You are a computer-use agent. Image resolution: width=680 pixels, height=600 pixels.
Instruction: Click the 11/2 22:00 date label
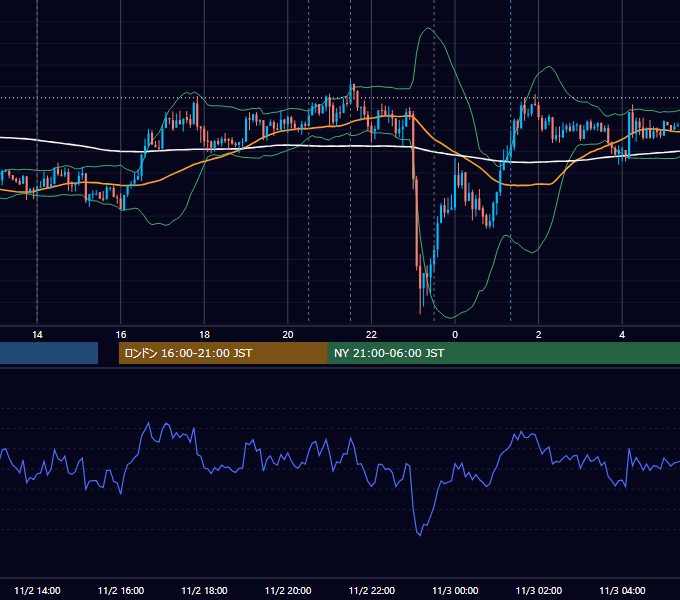pos(372,590)
